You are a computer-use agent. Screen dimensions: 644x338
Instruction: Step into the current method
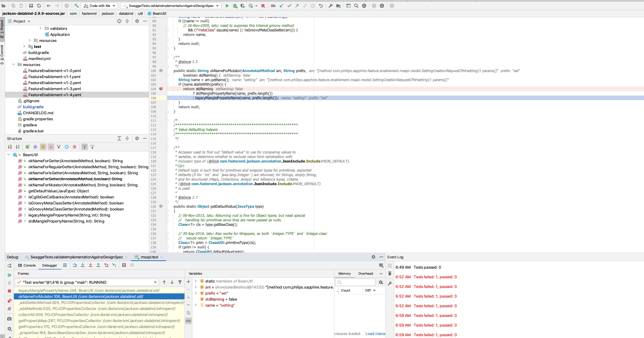82,265
